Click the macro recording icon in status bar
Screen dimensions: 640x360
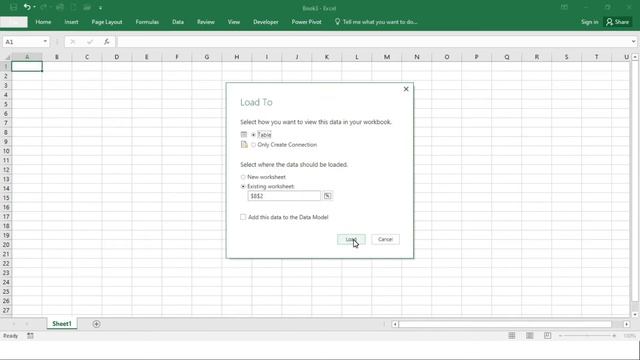pos(30,336)
